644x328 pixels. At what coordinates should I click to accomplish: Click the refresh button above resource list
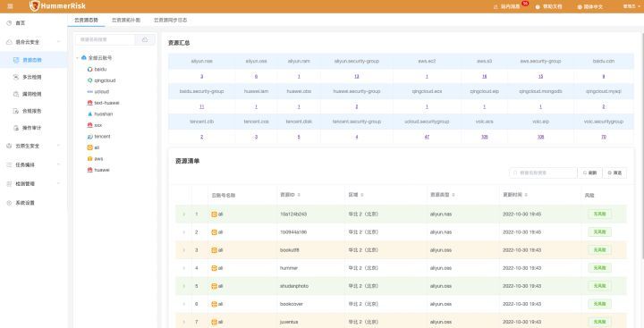pyautogui.click(x=589, y=172)
